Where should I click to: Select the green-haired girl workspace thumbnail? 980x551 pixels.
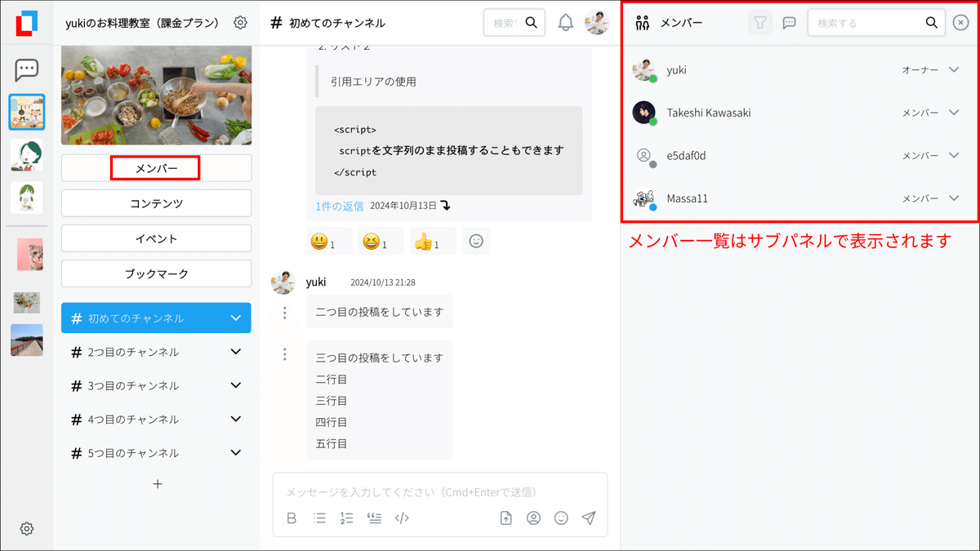pos(27,154)
